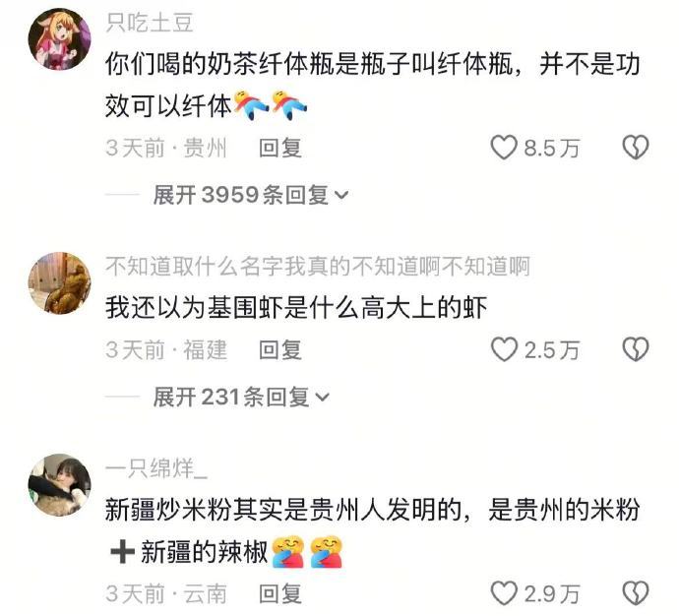This screenshot has width=679, height=616.
Task: Open profile via username 不知道取什么名字我真的不知道啊不知道啊
Action: pos(318,266)
